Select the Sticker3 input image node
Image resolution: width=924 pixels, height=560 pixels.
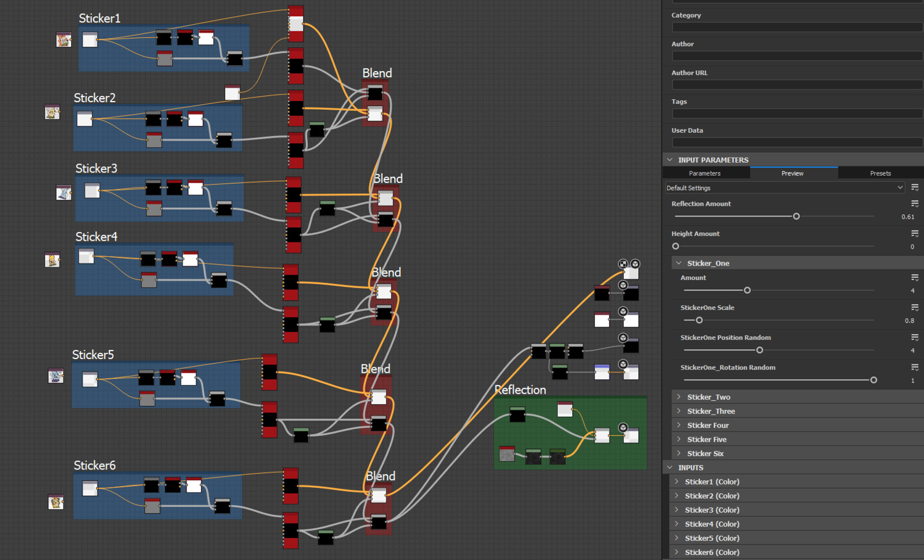[x=64, y=193]
